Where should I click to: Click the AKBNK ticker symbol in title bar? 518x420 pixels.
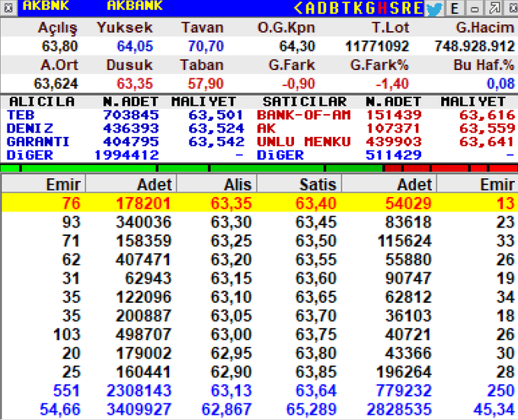(46, 5)
